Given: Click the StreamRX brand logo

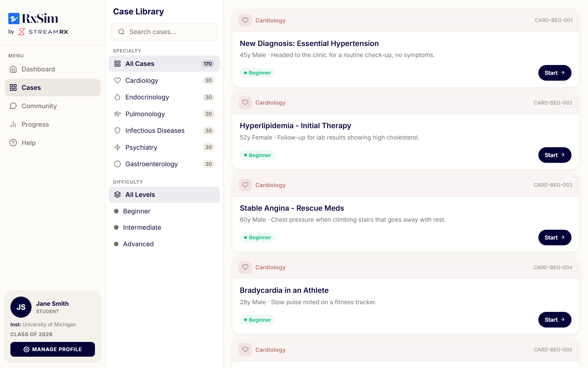Looking at the screenshot, I should pos(43,32).
